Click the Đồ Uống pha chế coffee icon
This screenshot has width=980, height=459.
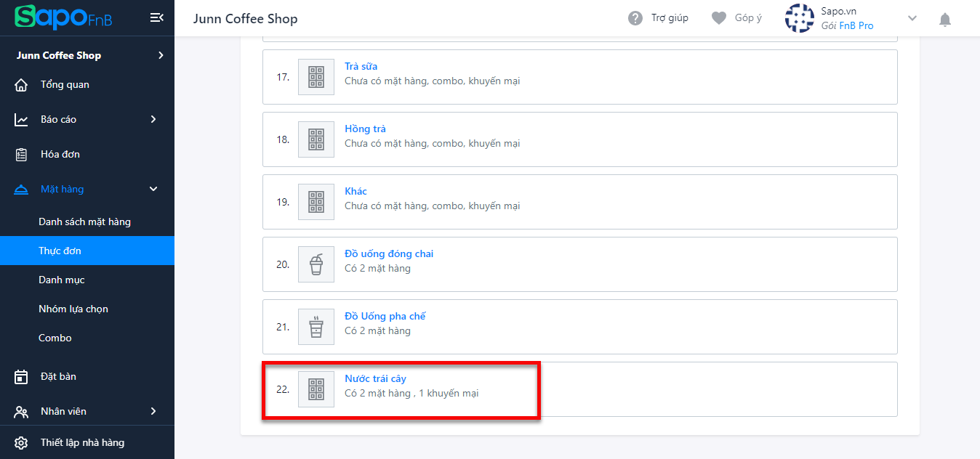[x=316, y=327]
